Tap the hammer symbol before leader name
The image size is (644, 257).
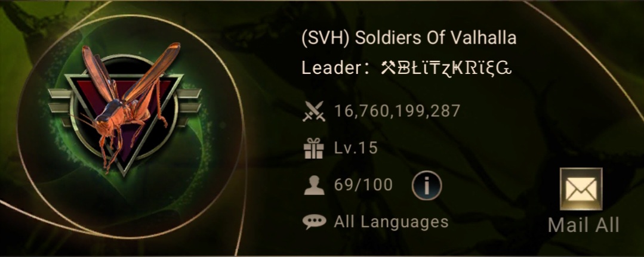pos(388,68)
